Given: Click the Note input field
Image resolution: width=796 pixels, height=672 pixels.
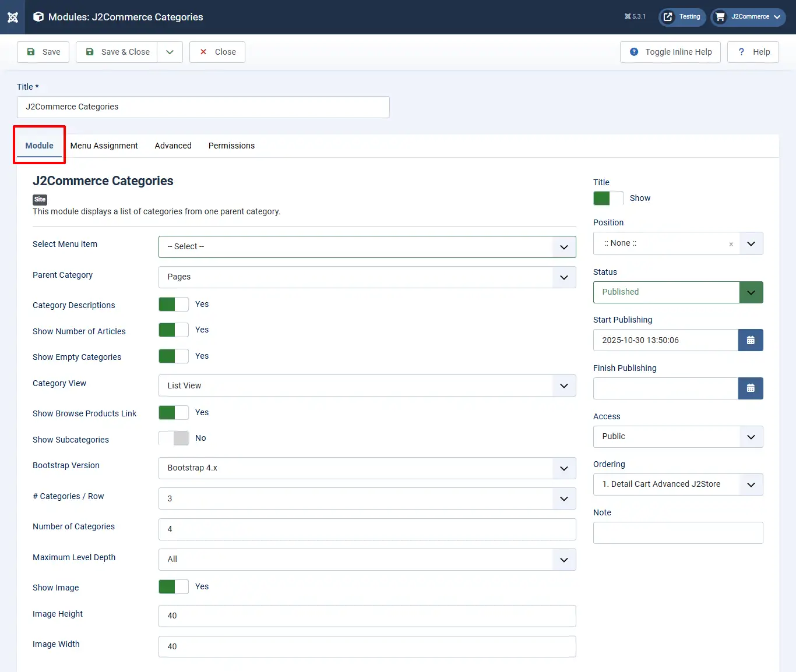Looking at the screenshot, I should coord(678,533).
